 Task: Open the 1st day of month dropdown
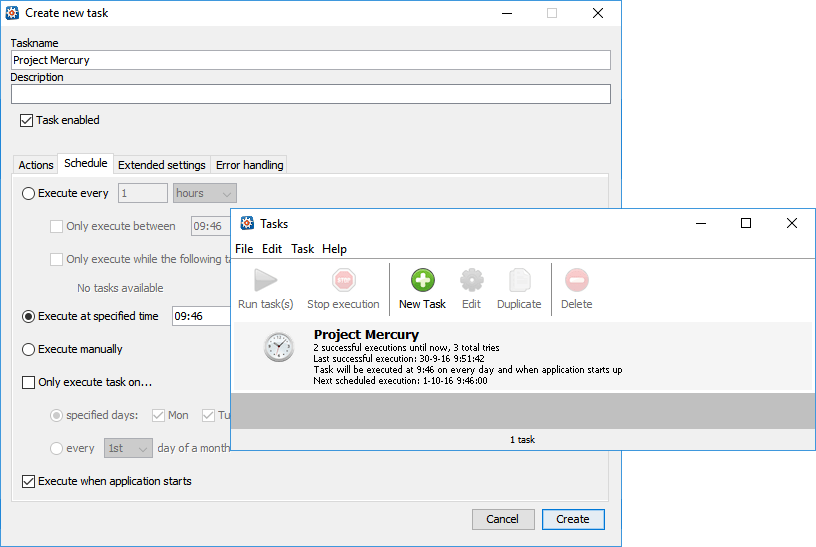coord(128,448)
